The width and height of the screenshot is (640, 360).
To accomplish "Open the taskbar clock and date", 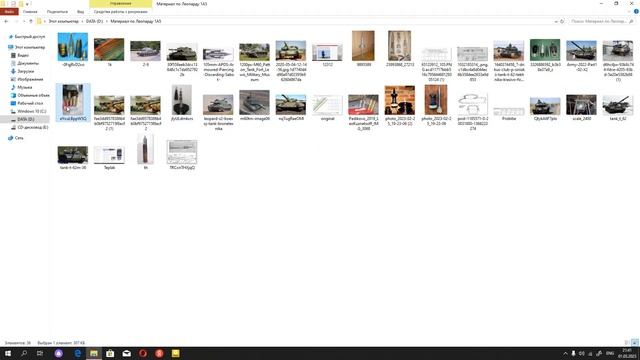I will tap(627, 353).
